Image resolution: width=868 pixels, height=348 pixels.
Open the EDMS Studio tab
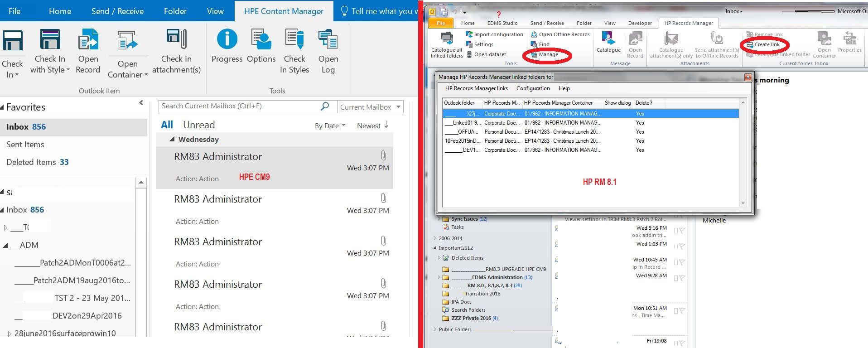(502, 23)
